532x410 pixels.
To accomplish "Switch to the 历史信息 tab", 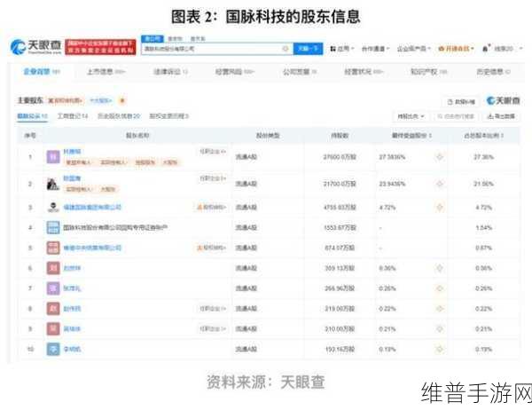I will point(493,71).
